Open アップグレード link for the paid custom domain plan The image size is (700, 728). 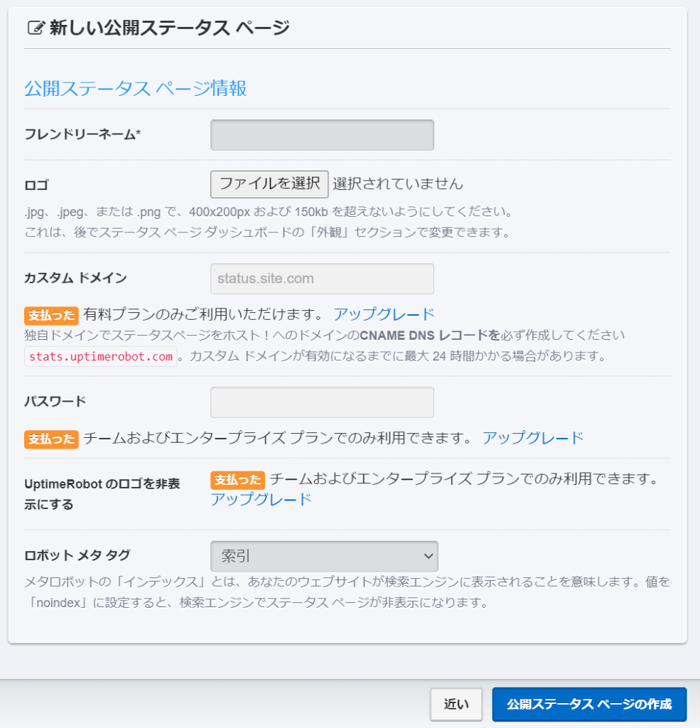(x=384, y=314)
